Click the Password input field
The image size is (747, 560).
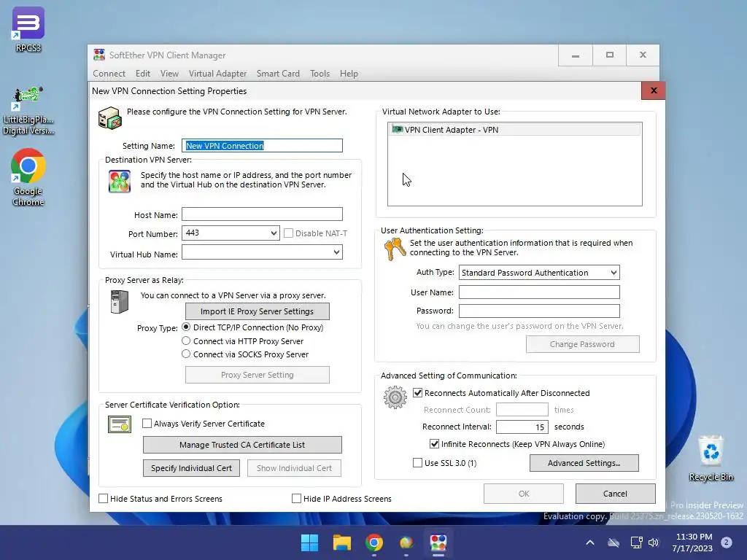pos(539,311)
